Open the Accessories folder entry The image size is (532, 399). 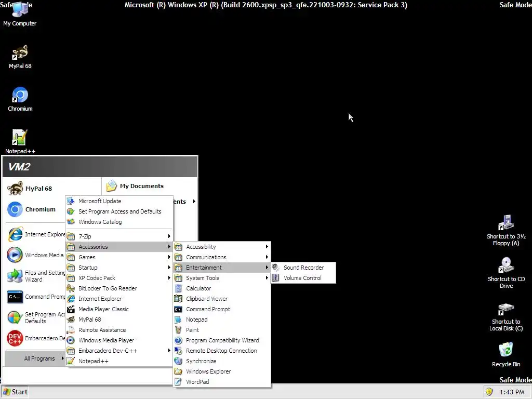coord(119,247)
